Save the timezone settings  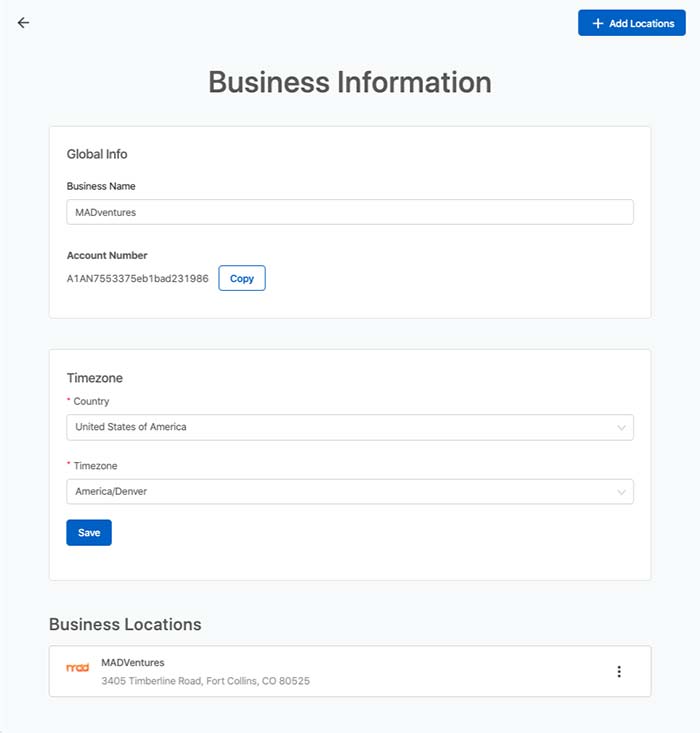(x=89, y=532)
